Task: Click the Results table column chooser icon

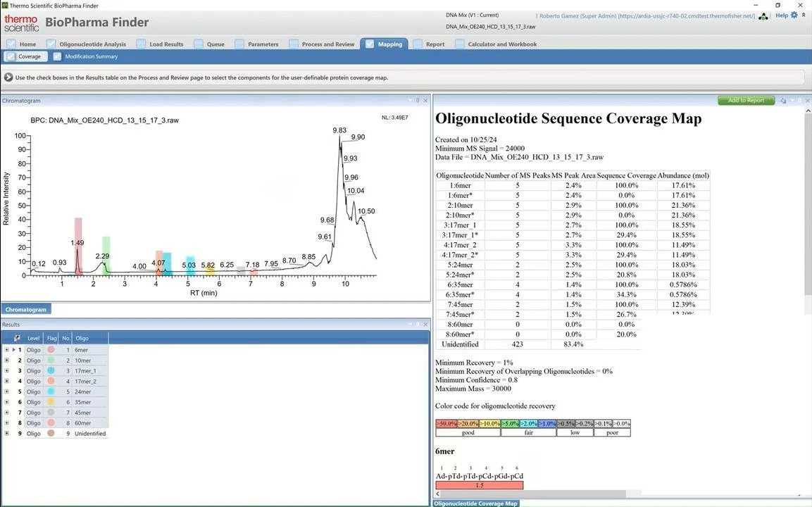Action: (17, 338)
